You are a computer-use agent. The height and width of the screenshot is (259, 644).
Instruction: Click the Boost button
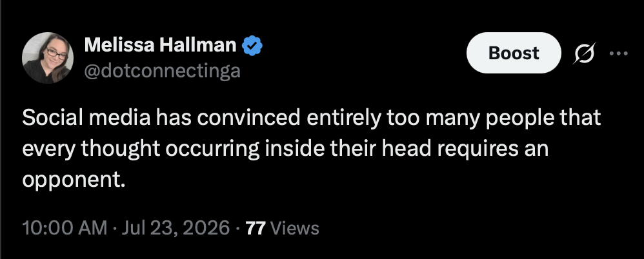tap(514, 53)
